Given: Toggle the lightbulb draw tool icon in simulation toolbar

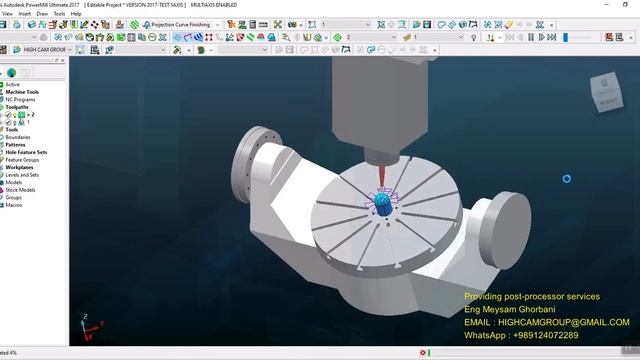Looking at the screenshot, I should coord(473,38).
